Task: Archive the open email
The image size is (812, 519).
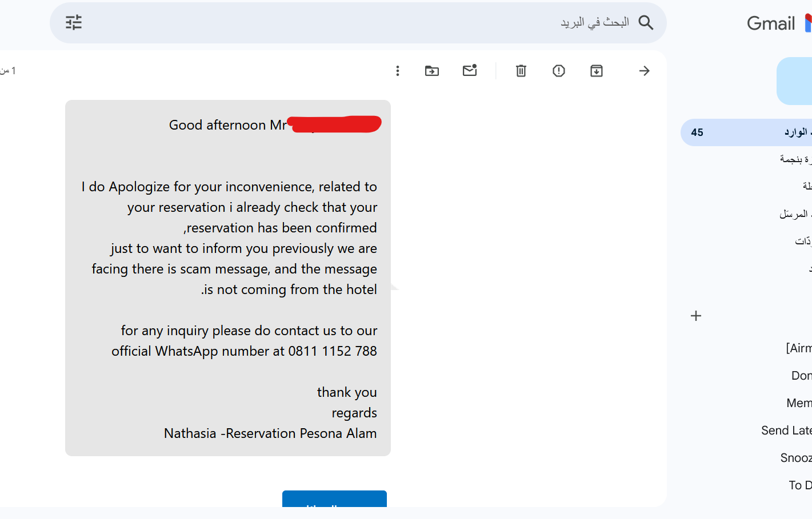Action: 597,71
